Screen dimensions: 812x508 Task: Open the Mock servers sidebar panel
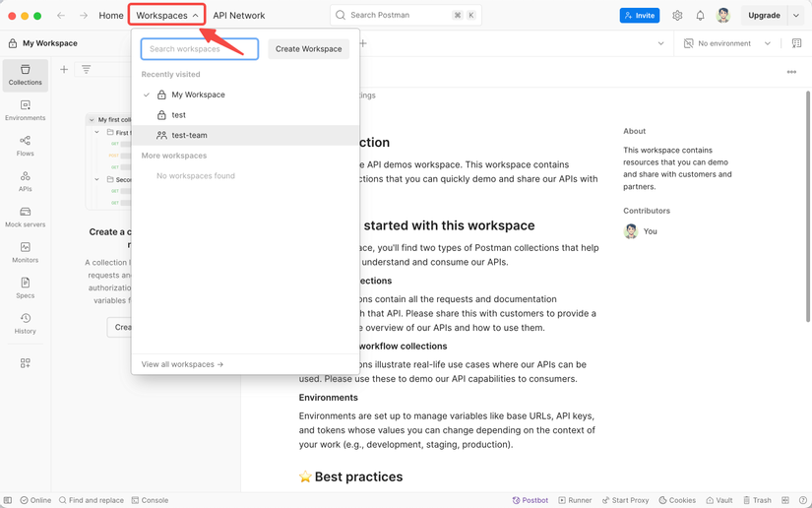point(25,218)
